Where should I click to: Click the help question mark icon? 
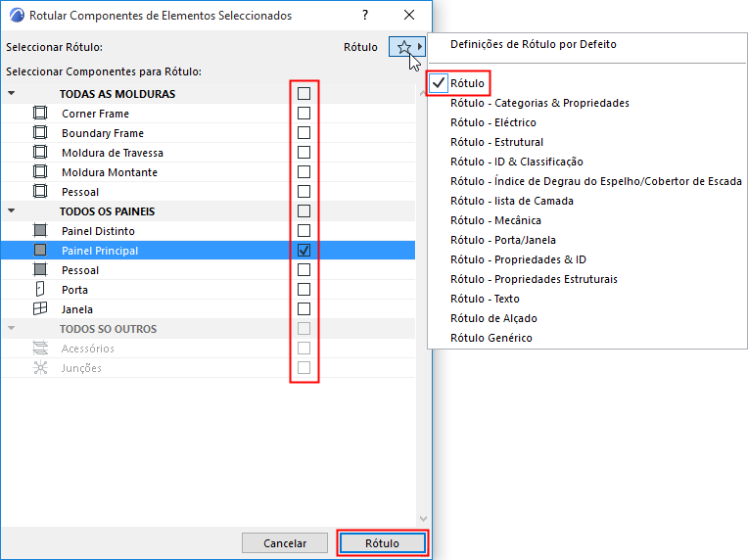click(x=365, y=15)
